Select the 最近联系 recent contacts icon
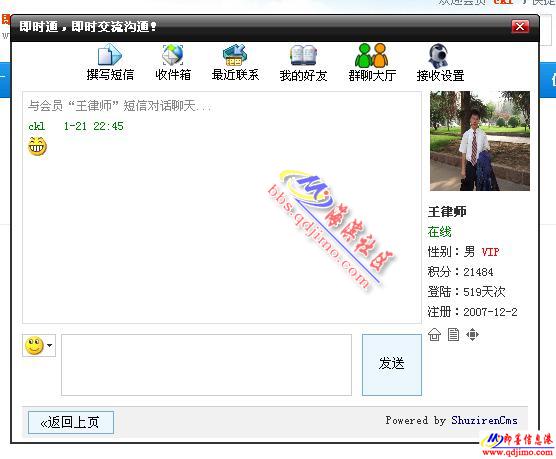This screenshot has width=556, height=459. click(235, 55)
